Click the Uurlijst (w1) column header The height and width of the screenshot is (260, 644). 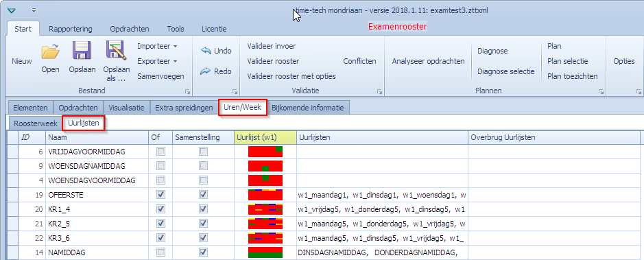click(x=265, y=138)
